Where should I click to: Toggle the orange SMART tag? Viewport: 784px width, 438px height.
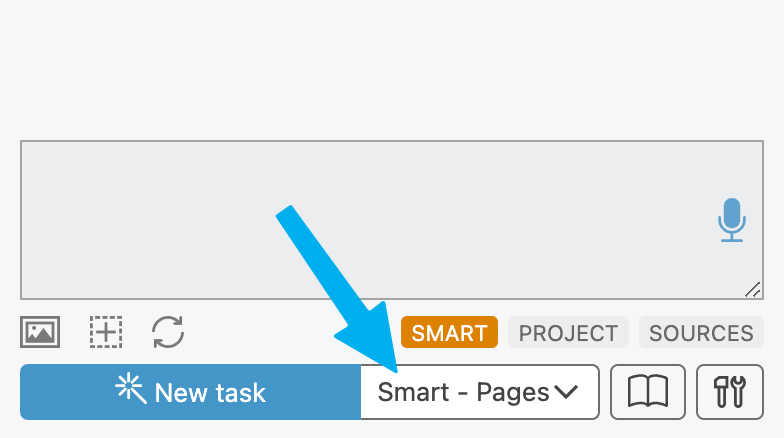click(449, 332)
